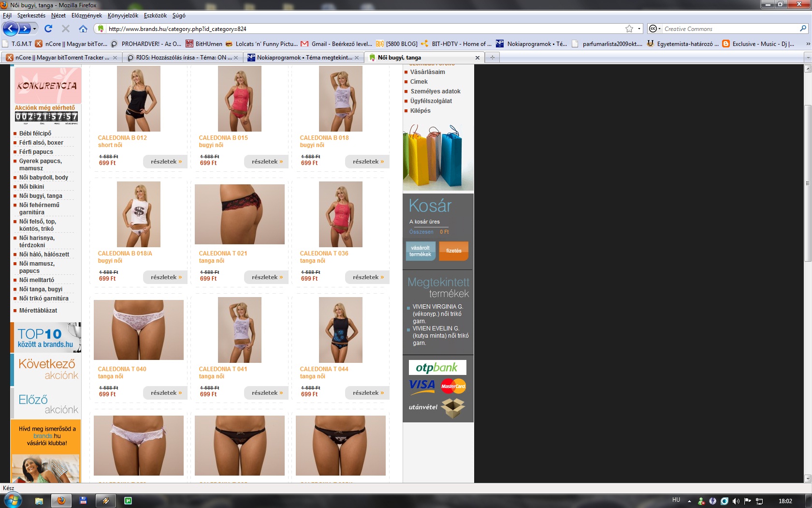Open a new tab with plus button
Image resolution: width=812 pixels, height=508 pixels.
pyautogui.click(x=492, y=58)
